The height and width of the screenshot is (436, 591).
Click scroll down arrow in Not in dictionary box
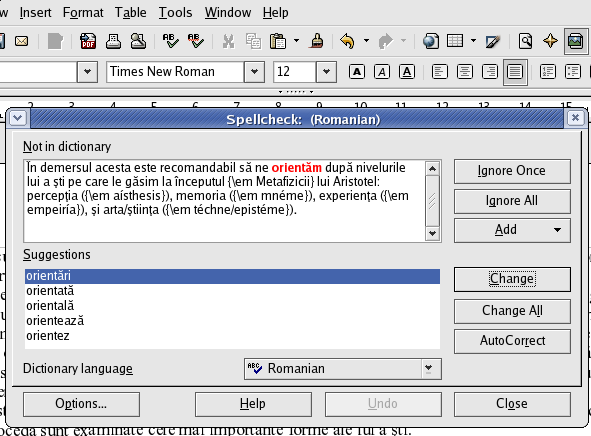(x=432, y=234)
